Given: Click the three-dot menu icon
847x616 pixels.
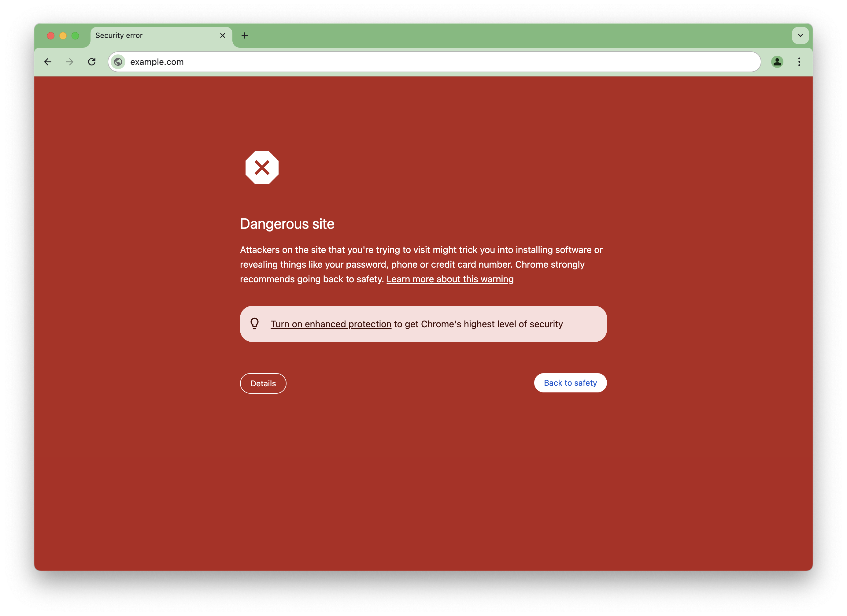Looking at the screenshot, I should (799, 61).
